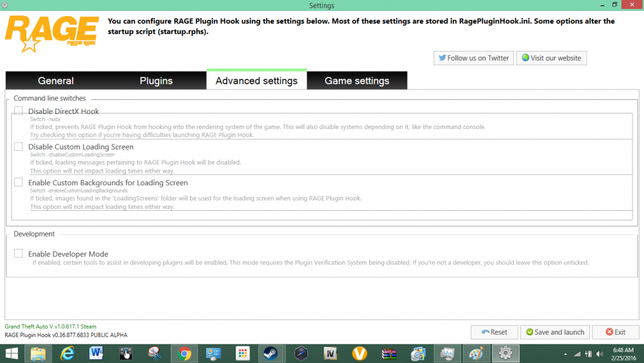Click RAGE Plugin Hook version text
Image resolution: width=644 pixels, height=363 pixels.
pyautogui.click(x=66, y=335)
